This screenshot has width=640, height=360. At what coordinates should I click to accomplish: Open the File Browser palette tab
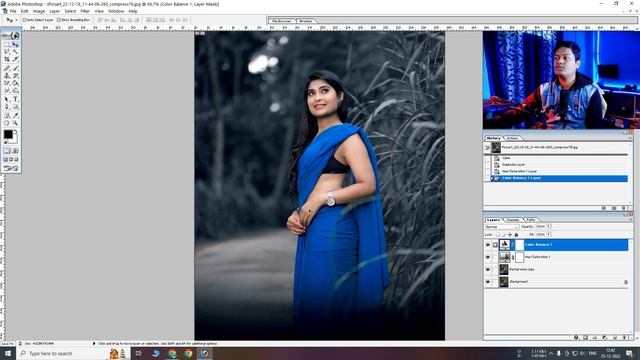click(282, 20)
